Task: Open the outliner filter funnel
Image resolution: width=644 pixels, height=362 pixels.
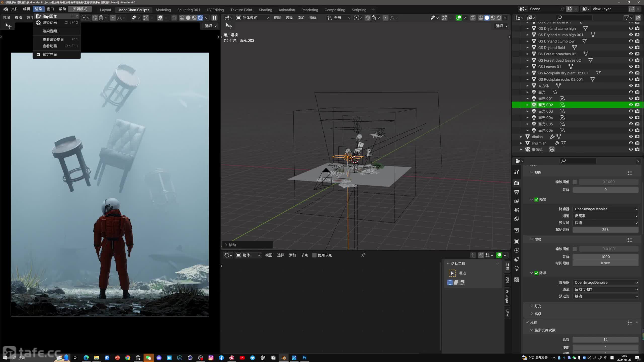Action: [626, 18]
